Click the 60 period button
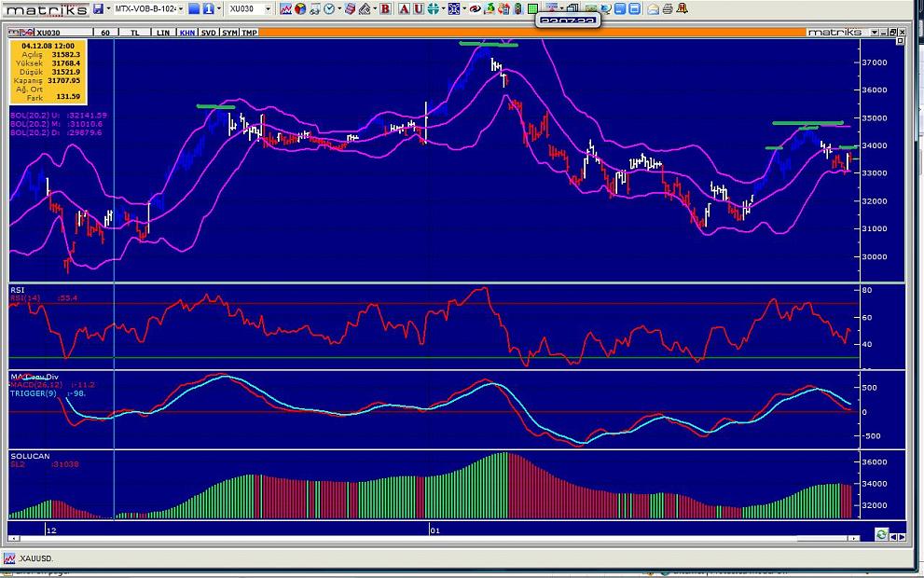 click(105, 33)
